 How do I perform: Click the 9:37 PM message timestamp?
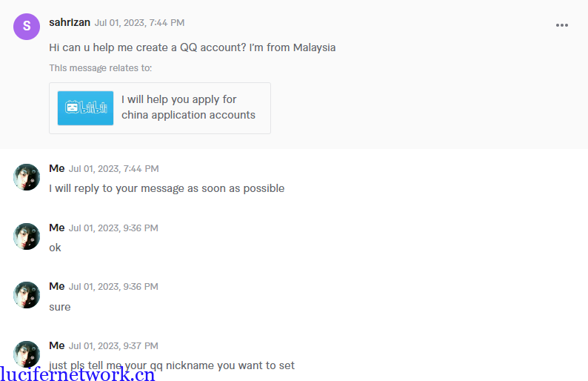[x=113, y=346]
